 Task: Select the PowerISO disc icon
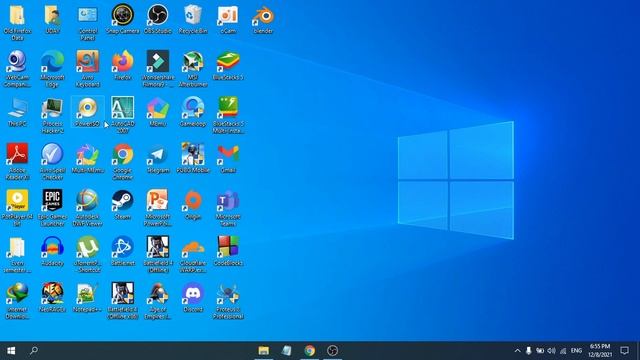coord(88,112)
